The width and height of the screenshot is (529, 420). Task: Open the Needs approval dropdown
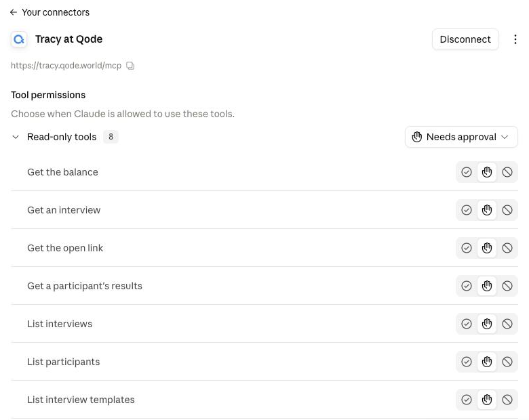[461, 137]
